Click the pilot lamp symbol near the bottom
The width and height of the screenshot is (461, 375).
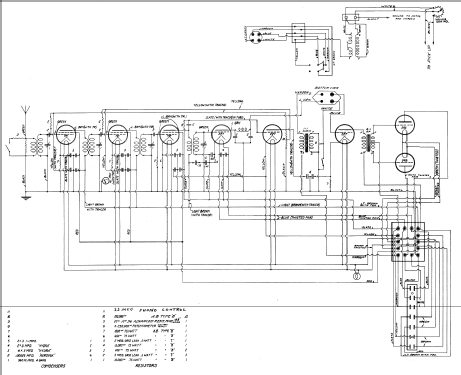357,276
